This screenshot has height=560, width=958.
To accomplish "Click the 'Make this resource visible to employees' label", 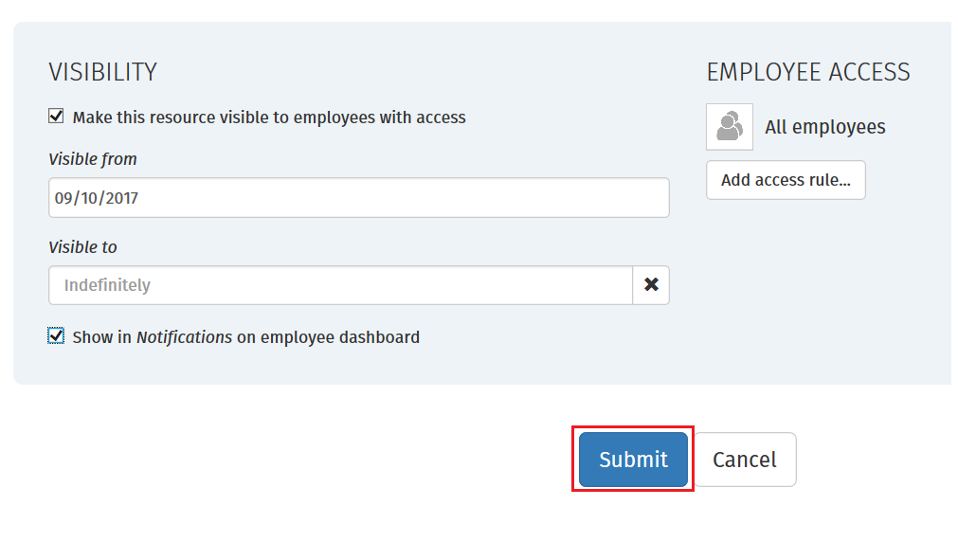I will click(269, 117).
